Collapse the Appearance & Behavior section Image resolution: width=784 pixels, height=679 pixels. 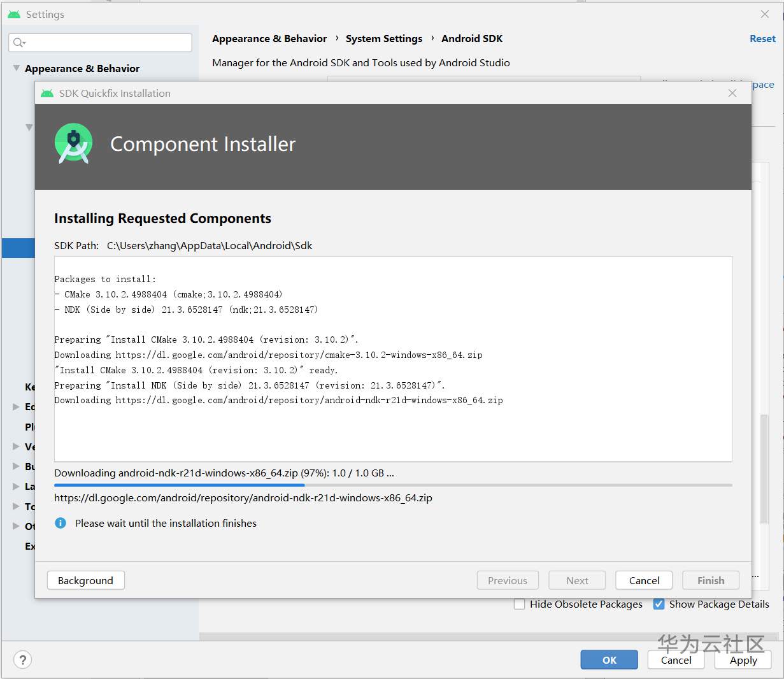(x=16, y=68)
